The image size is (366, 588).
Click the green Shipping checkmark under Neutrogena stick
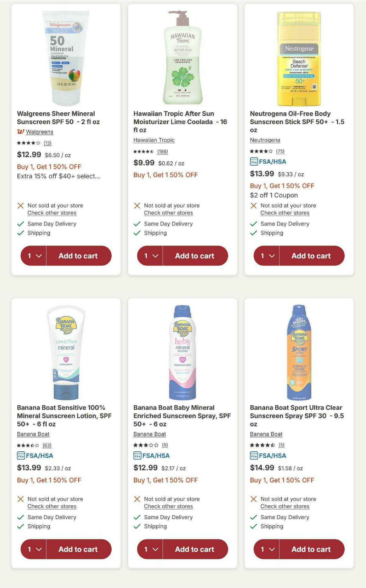(253, 233)
